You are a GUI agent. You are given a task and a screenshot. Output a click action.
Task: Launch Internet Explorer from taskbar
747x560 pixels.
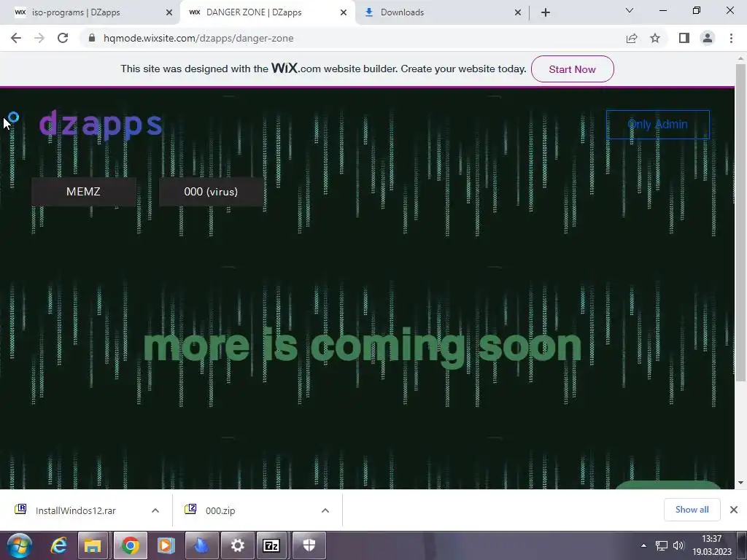(58, 545)
